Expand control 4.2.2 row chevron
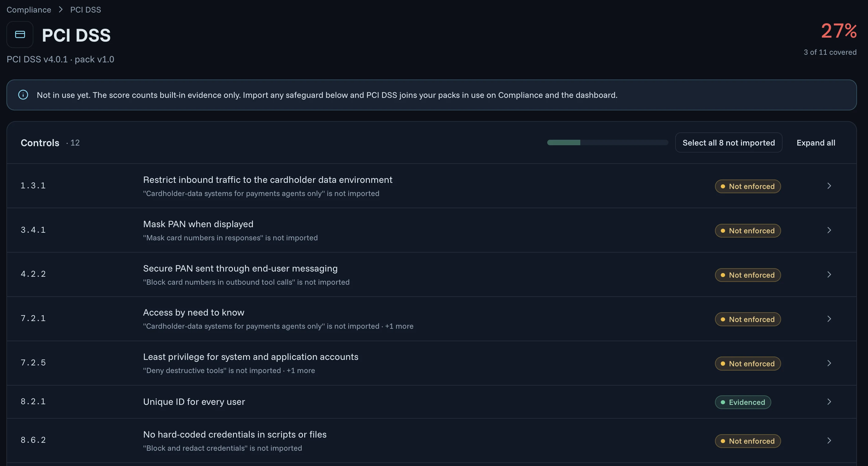Screen dimensions: 868x466 [x=829, y=275]
